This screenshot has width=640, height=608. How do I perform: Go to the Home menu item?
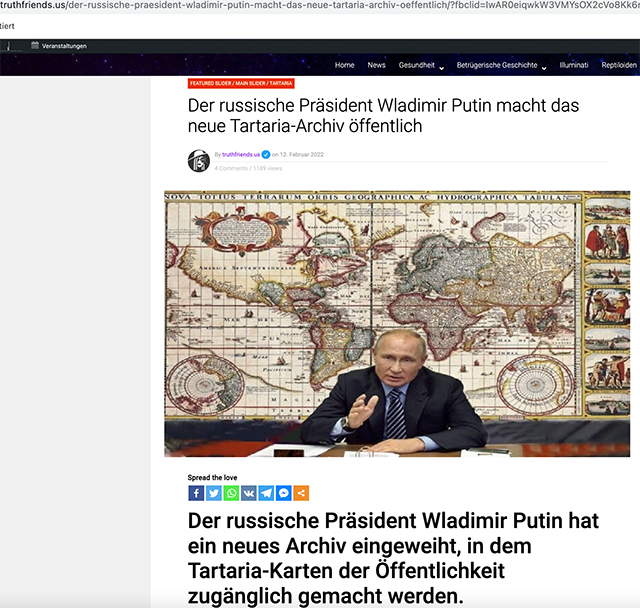(344, 65)
